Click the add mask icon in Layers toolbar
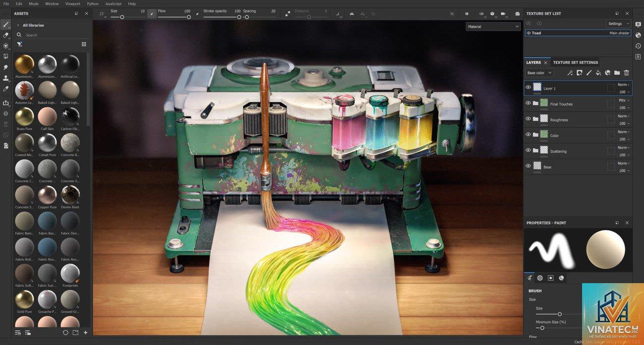The image size is (644, 345). tap(579, 73)
